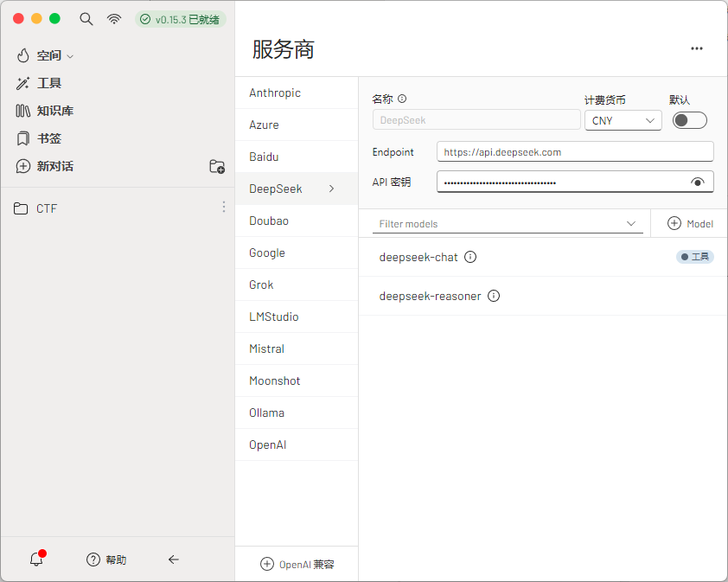Select the Mistral provider
728x582 pixels.
[297, 349]
